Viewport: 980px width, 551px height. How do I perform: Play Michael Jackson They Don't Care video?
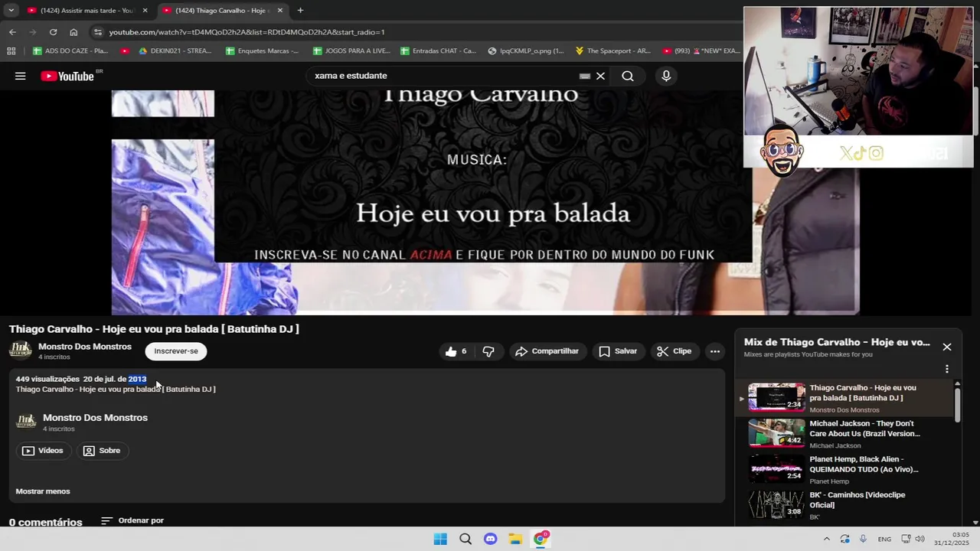[x=844, y=434]
